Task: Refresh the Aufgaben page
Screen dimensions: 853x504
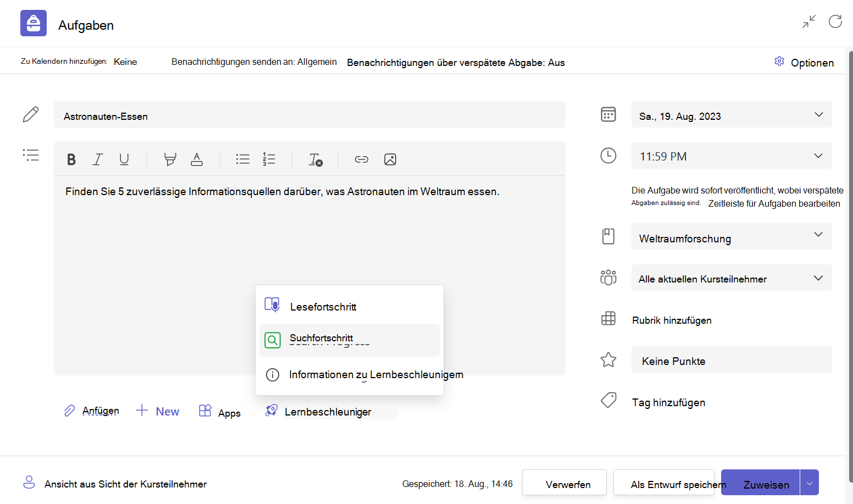Action: (x=835, y=21)
